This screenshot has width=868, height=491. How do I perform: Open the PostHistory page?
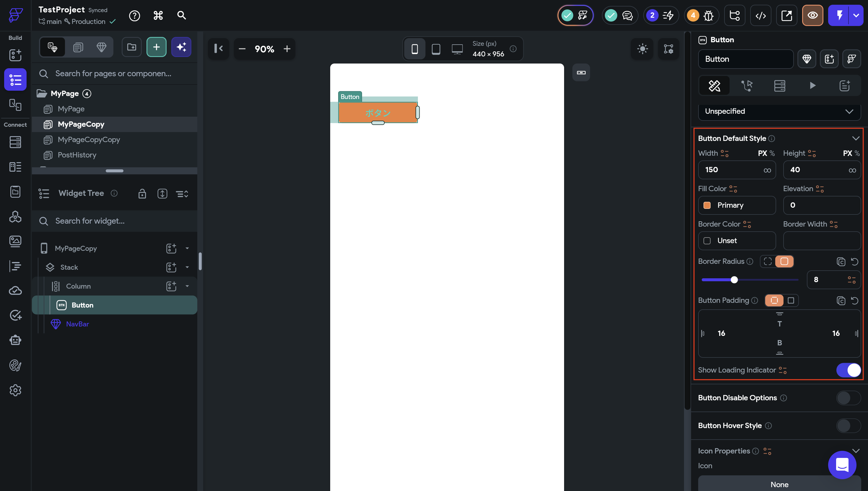(x=77, y=155)
